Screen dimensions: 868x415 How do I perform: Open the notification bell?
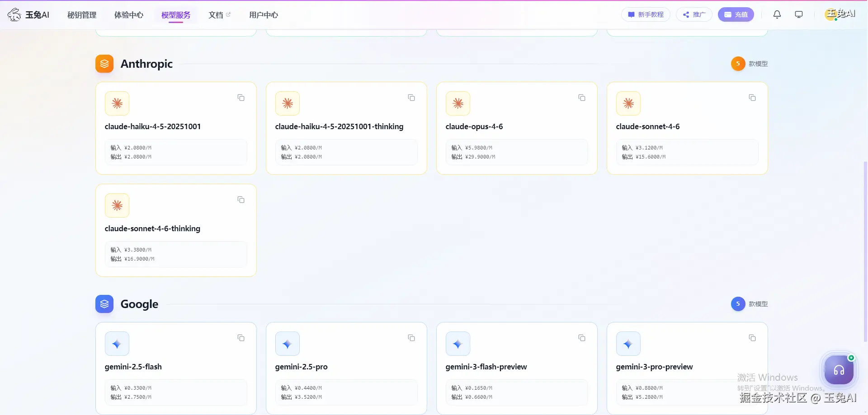pos(777,14)
